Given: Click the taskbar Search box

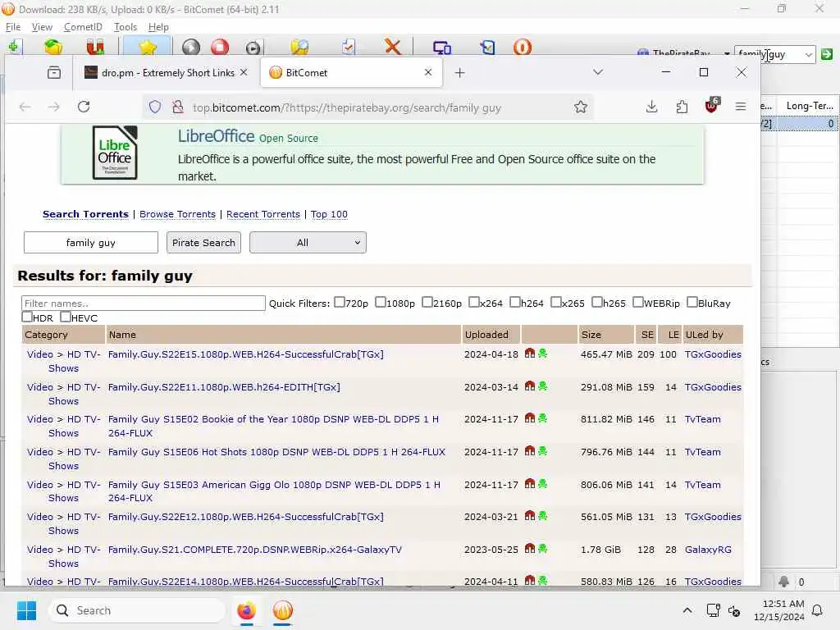Looking at the screenshot, I should pyautogui.click(x=137, y=610).
